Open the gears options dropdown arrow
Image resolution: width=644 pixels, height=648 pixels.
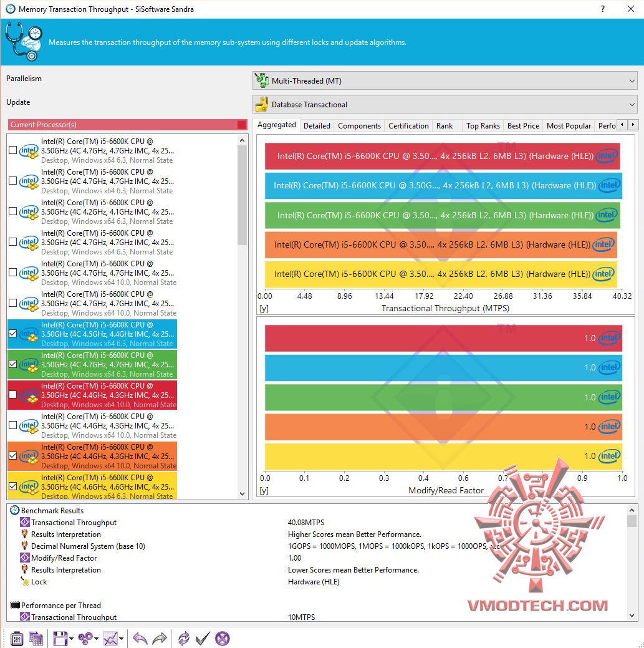coord(96,639)
